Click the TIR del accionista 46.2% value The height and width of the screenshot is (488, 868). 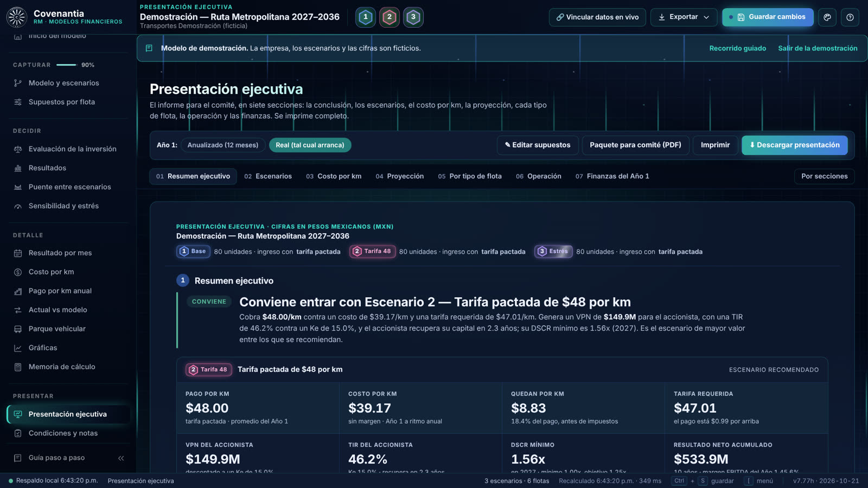click(367, 459)
